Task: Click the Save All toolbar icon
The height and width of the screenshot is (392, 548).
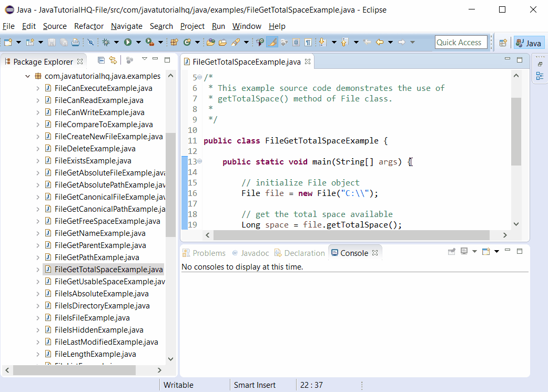Action: (x=64, y=42)
